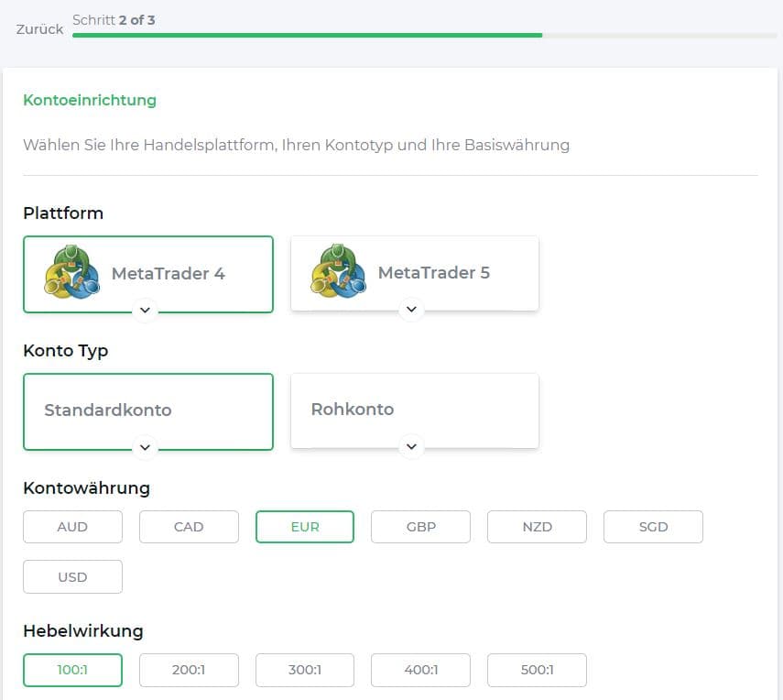783x700 pixels.
Task: Choose SGD as base currency
Action: click(653, 527)
